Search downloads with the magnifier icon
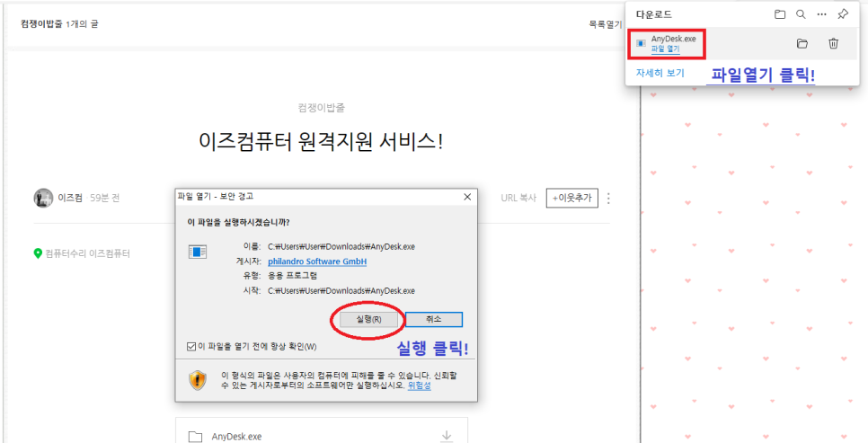Viewport: 868px width, 443px height. point(801,14)
